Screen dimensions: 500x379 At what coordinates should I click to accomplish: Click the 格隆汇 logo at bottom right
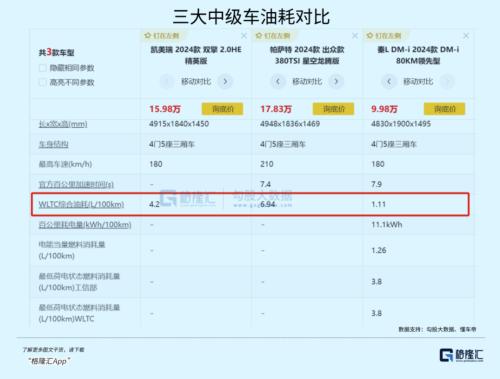(x=461, y=355)
